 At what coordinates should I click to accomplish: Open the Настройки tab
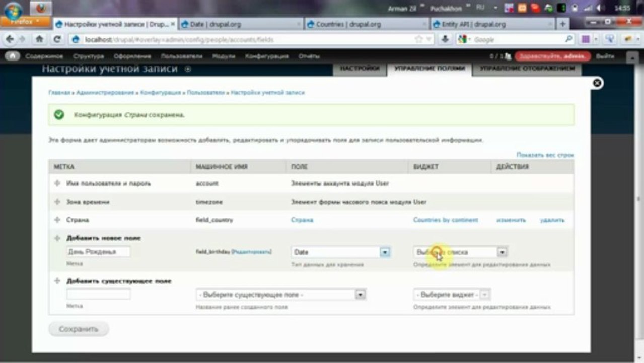(360, 69)
